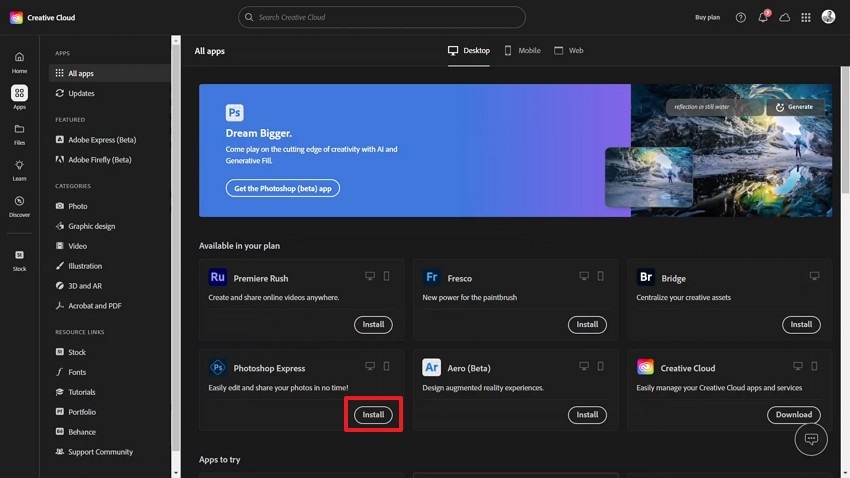Screen dimensions: 850x478
Task: Open the notifications bell
Action: click(763, 17)
